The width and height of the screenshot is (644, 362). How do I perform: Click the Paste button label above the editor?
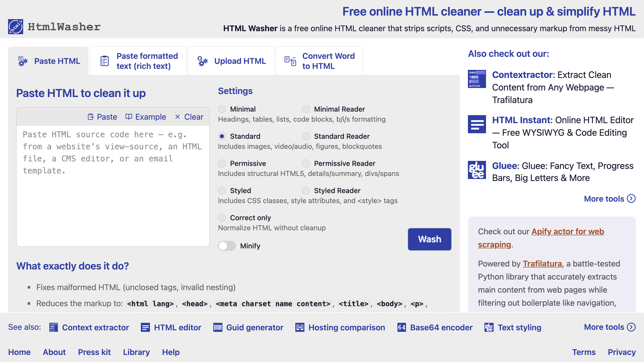click(107, 117)
